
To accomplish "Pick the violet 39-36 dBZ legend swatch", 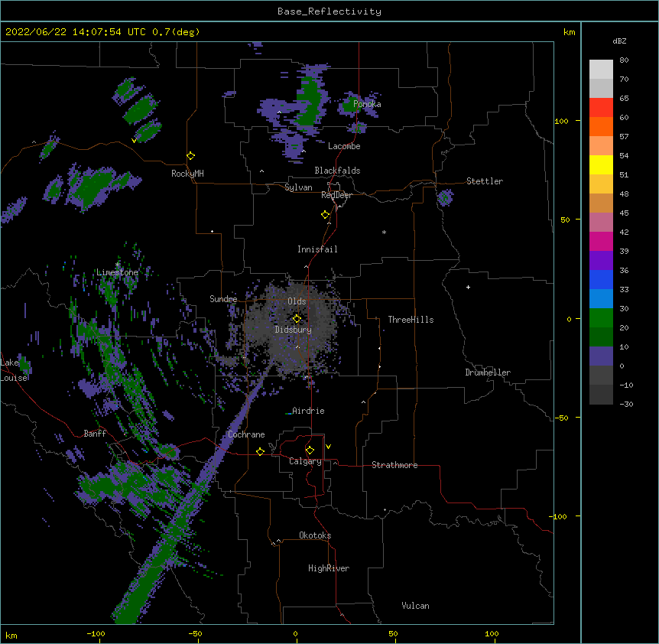I will (601, 261).
